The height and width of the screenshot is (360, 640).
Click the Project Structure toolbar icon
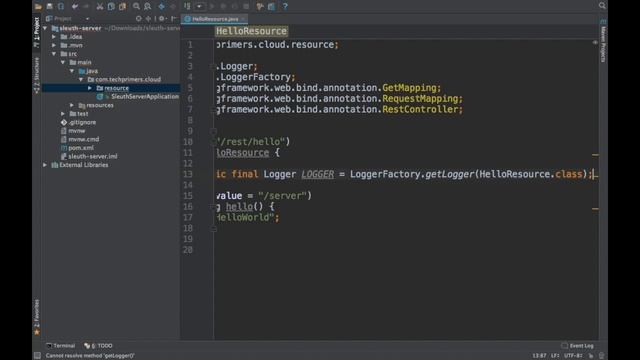(260, 6)
